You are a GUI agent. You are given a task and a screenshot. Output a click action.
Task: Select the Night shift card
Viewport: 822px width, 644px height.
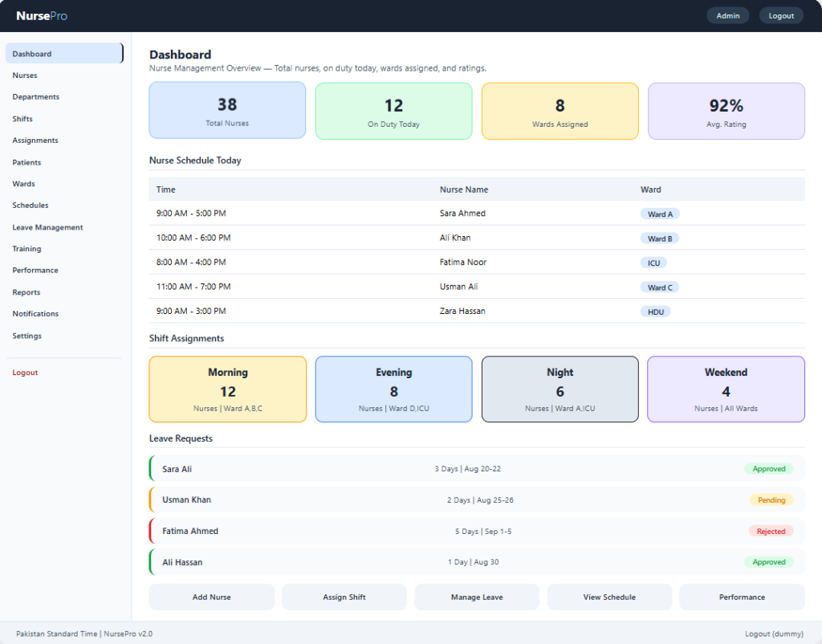tap(560, 389)
